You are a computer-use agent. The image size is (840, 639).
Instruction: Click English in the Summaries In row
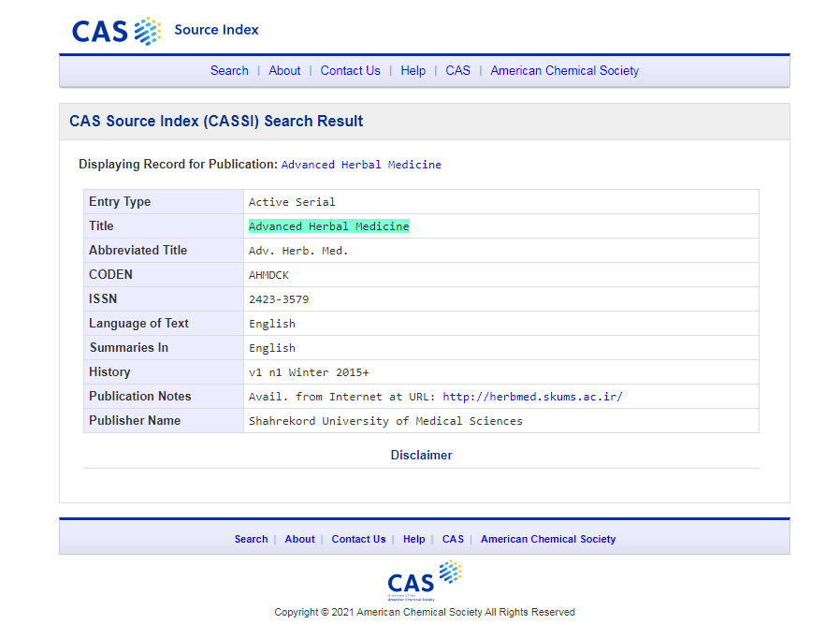272,348
